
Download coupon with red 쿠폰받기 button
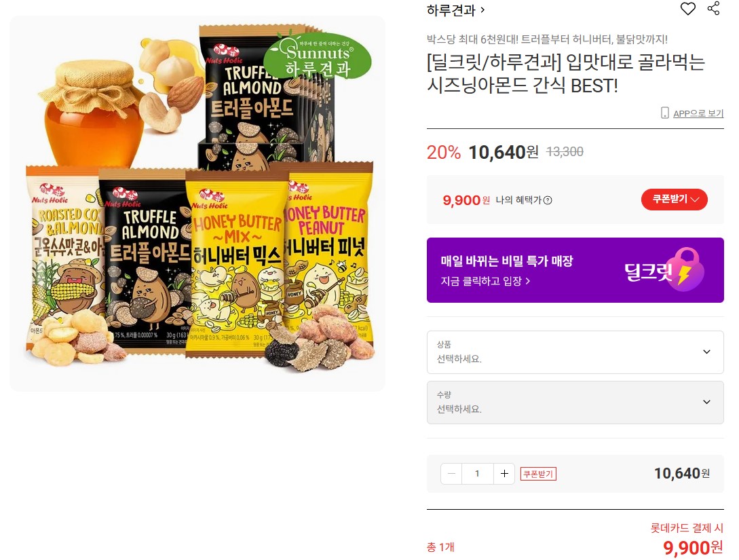[674, 200]
